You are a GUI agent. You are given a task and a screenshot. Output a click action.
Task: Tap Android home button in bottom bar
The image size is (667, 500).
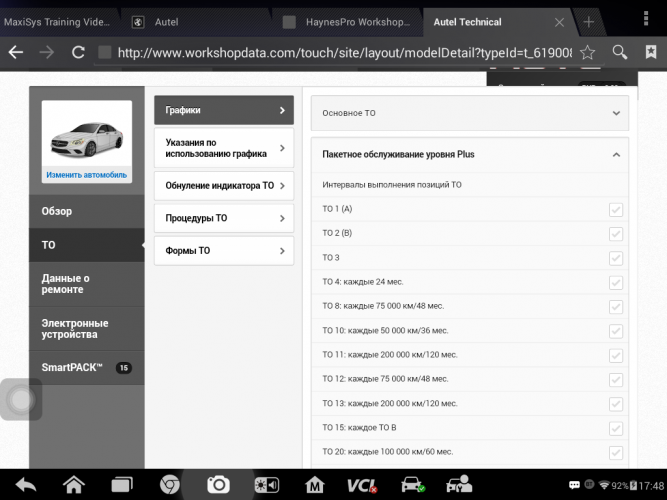tap(74, 484)
